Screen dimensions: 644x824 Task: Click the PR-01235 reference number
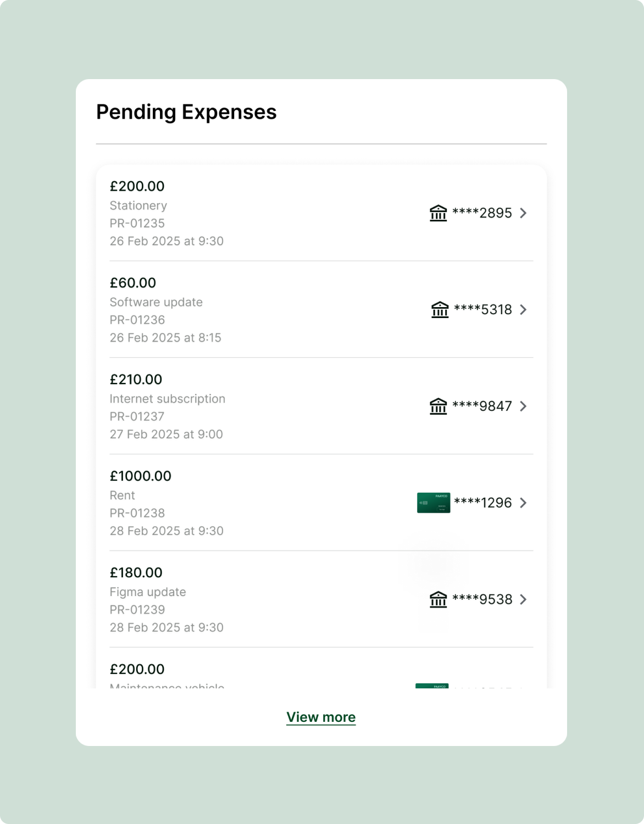pyautogui.click(x=137, y=223)
